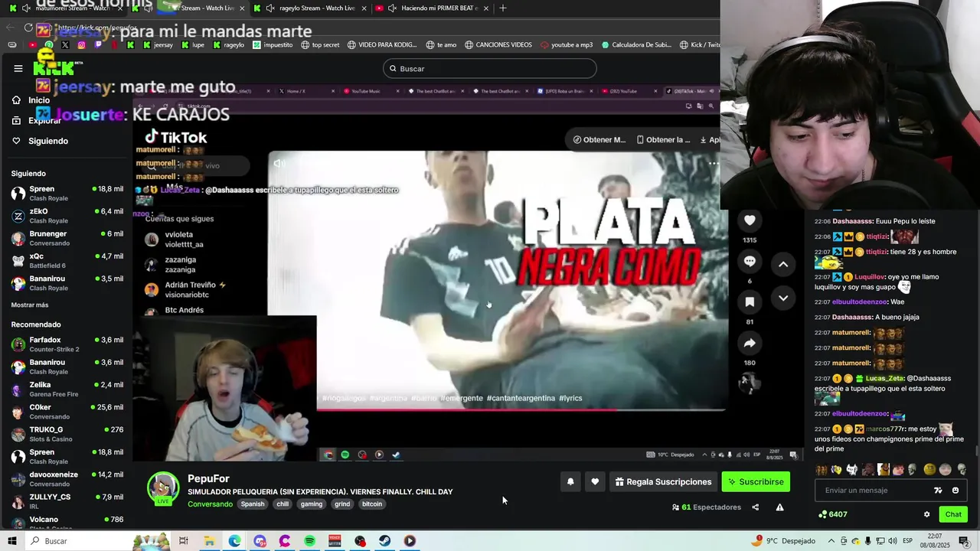980x551 pixels.
Task: Open the chat emote picker smiley
Action: (x=955, y=491)
